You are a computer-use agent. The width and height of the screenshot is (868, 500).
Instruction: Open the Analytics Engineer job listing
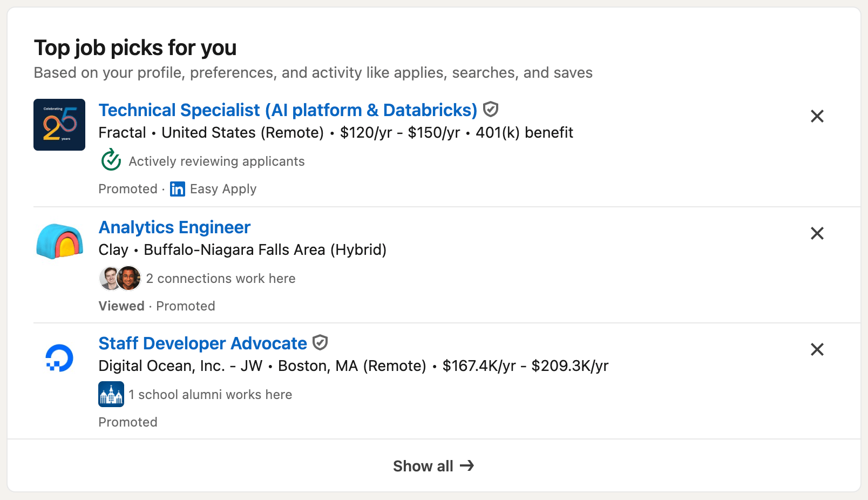pyautogui.click(x=174, y=227)
